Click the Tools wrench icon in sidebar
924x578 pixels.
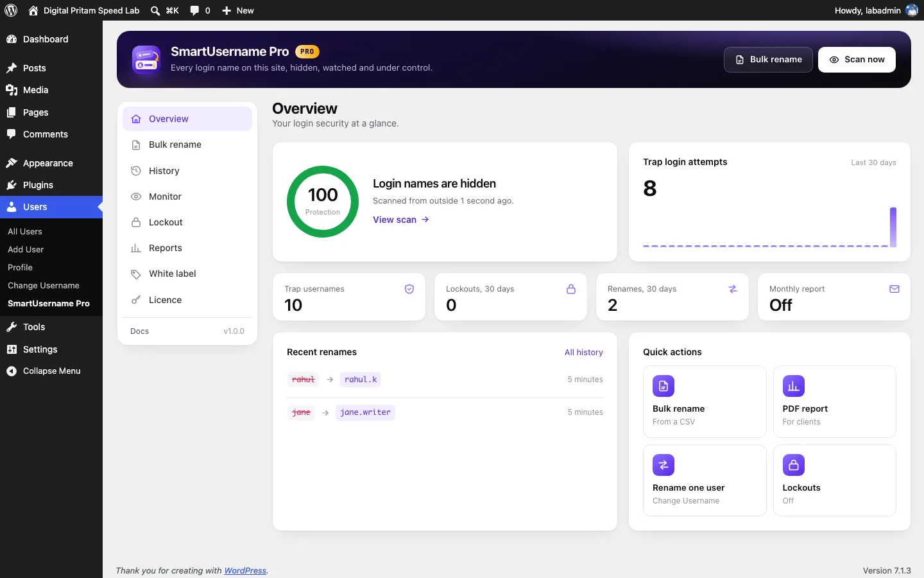[12, 327]
